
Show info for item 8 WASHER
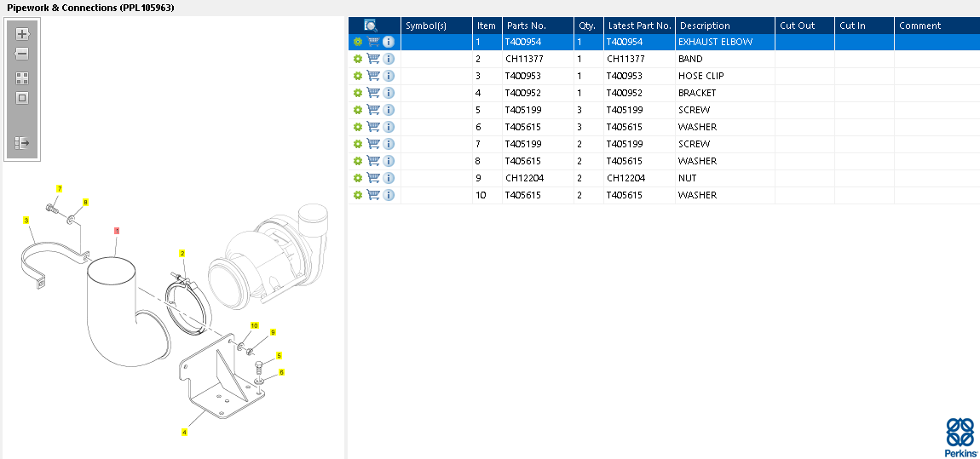pos(389,161)
